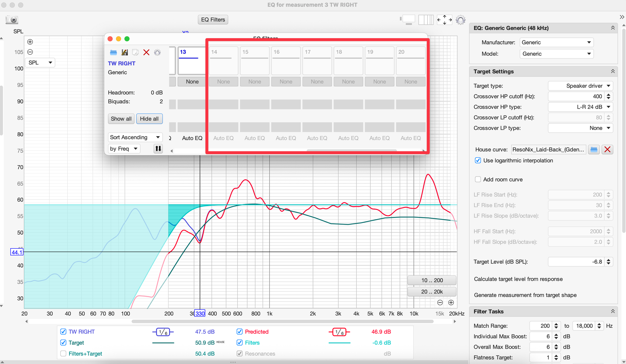Click Calculate target level from response
The width and height of the screenshot is (626, 364).
pyautogui.click(x=518, y=279)
